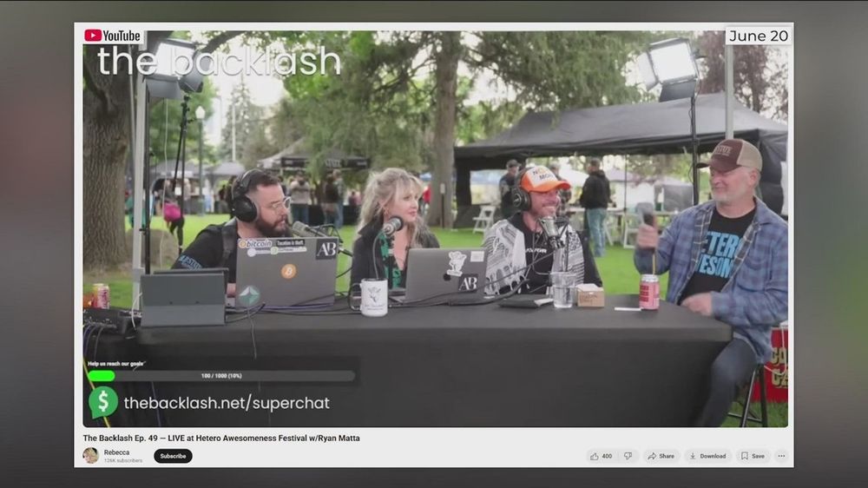Image resolution: width=868 pixels, height=488 pixels.
Task: Open the Share options
Action: pos(661,456)
